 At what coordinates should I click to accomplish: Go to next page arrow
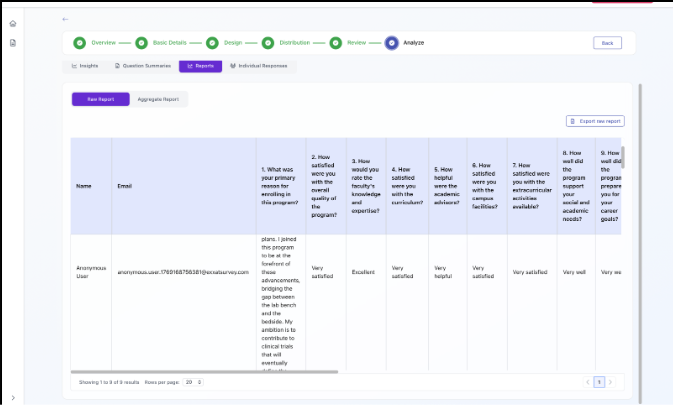610,382
